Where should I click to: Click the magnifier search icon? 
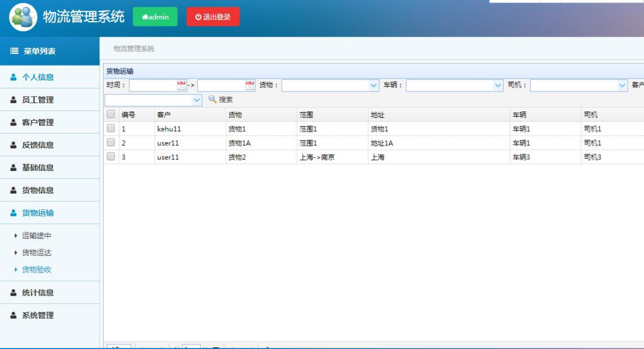(211, 99)
